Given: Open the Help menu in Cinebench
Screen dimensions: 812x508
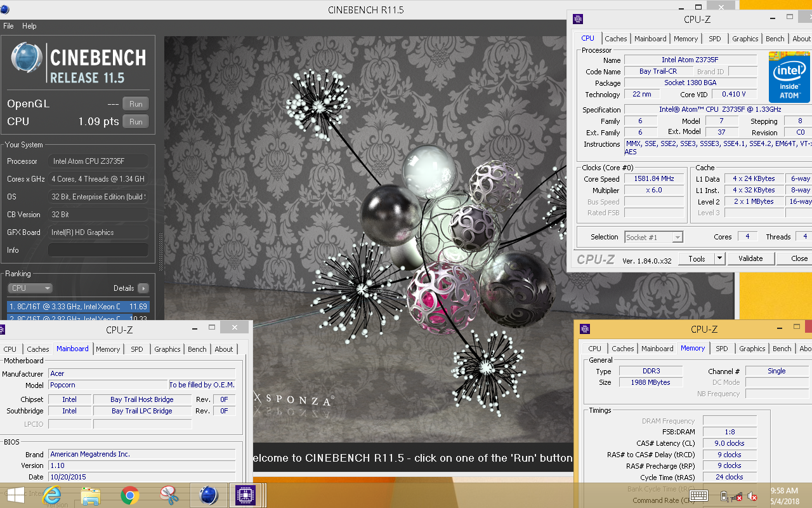Looking at the screenshot, I should click(29, 26).
